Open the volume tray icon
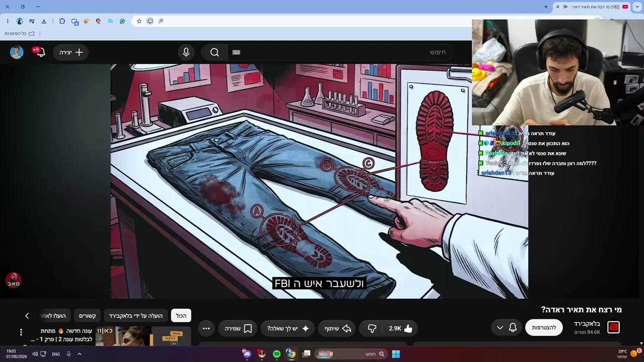Image resolution: width=644 pixels, height=362 pixels. point(35,354)
